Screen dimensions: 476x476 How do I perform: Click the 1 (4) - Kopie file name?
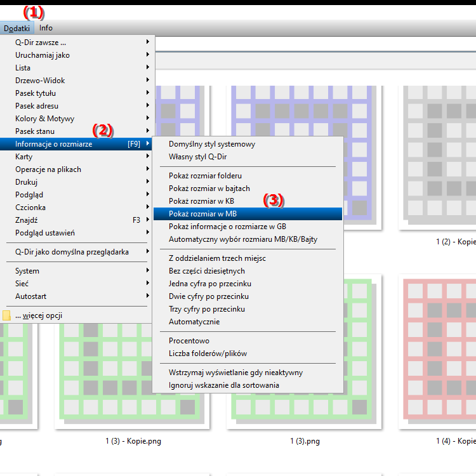tap(456, 441)
